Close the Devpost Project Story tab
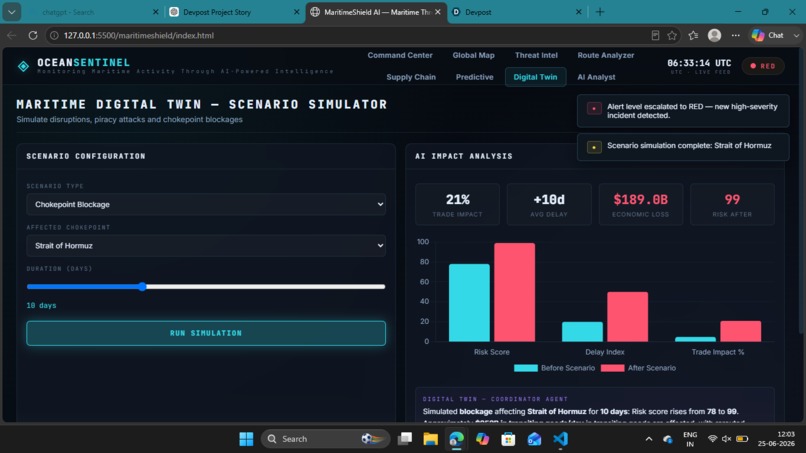This screenshot has height=453, width=806. coord(297,12)
